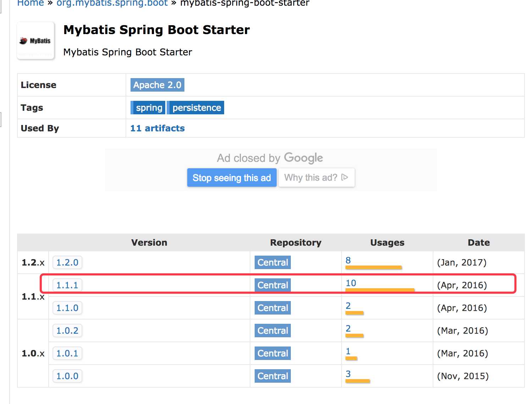Open the Home breadcrumb link

[31, 3]
